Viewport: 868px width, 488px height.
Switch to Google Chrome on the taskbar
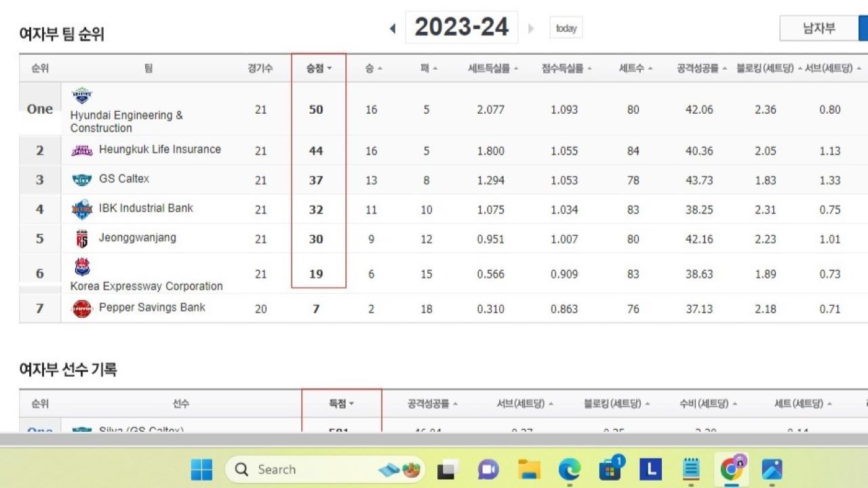[732, 469]
